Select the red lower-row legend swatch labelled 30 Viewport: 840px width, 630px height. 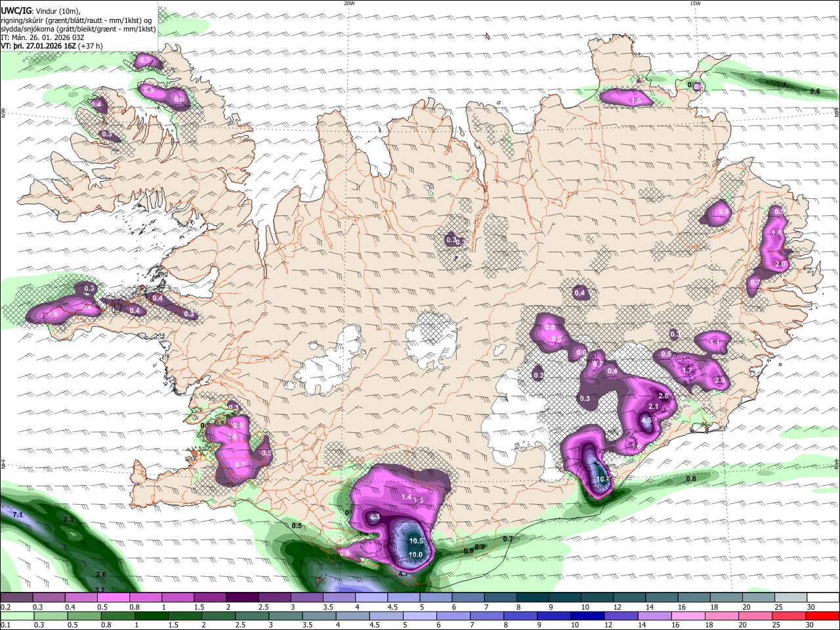pos(823,616)
